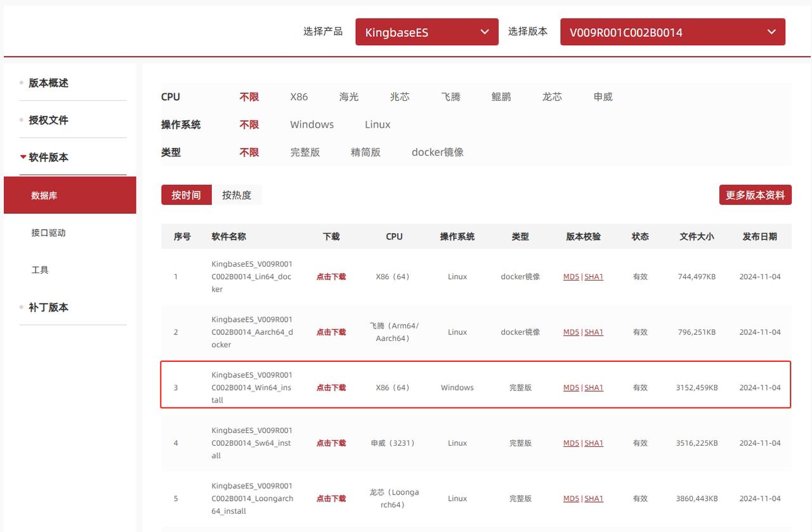Click the 龙芯（Loongarch64）CPU cell
812x532 pixels.
[394, 499]
